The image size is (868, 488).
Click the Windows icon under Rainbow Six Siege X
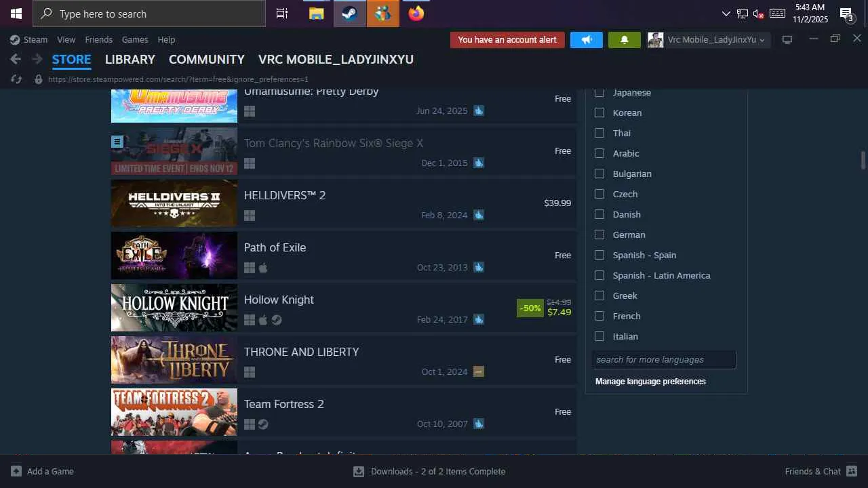pyautogui.click(x=250, y=163)
